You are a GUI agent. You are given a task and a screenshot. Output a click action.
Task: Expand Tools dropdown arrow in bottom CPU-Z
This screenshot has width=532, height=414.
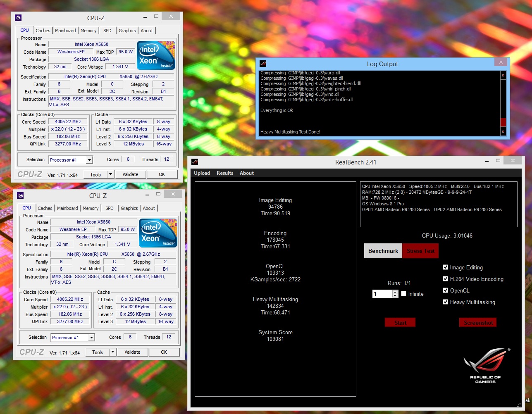(x=112, y=352)
